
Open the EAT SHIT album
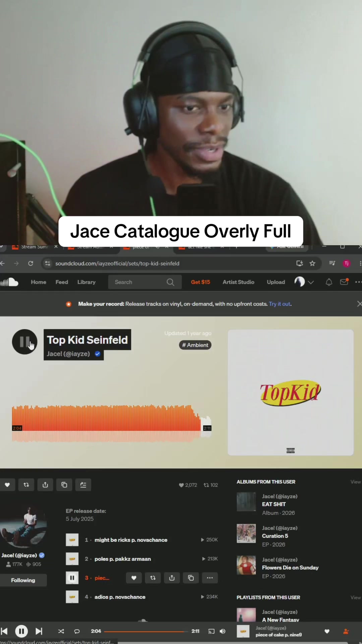[274, 504]
